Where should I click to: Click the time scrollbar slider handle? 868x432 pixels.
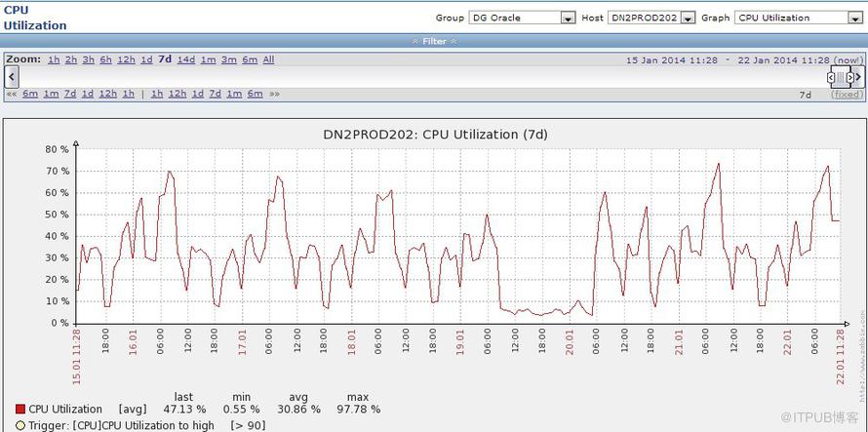[x=842, y=77]
